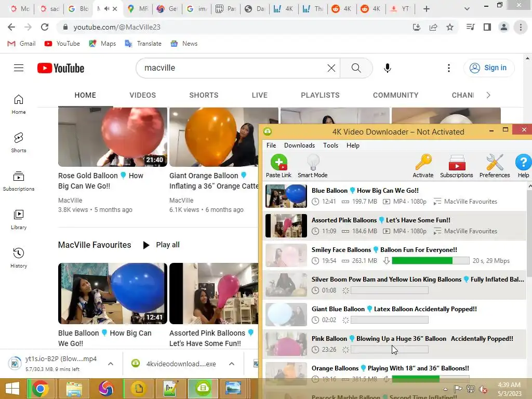The image size is (532, 399).
Task: Click the YouTube logo
Action: (61, 68)
